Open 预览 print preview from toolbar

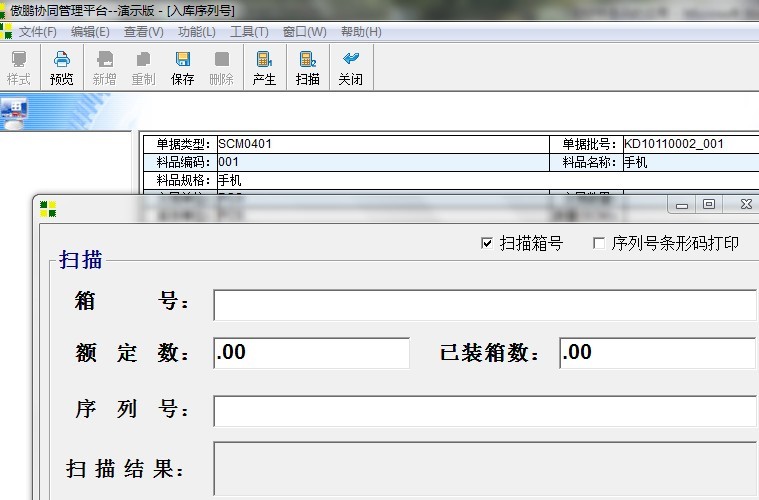[x=62, y=68]
